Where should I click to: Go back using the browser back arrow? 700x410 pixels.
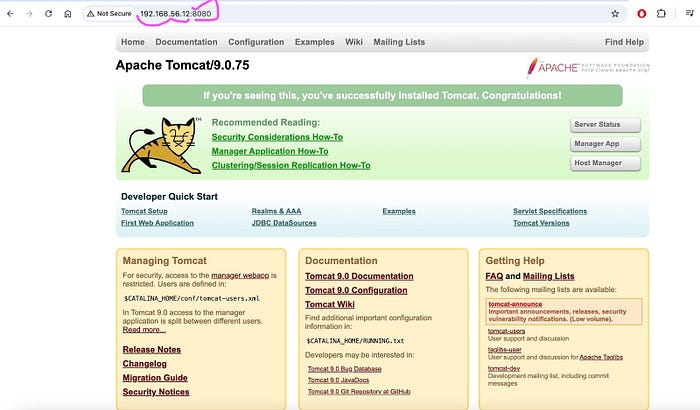click(x=10, y=14)
